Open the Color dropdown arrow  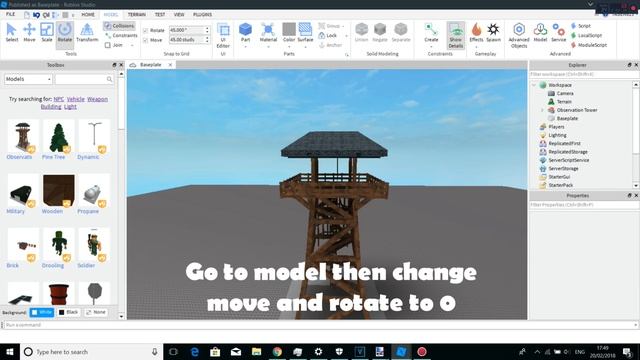(x=289, y=47)
